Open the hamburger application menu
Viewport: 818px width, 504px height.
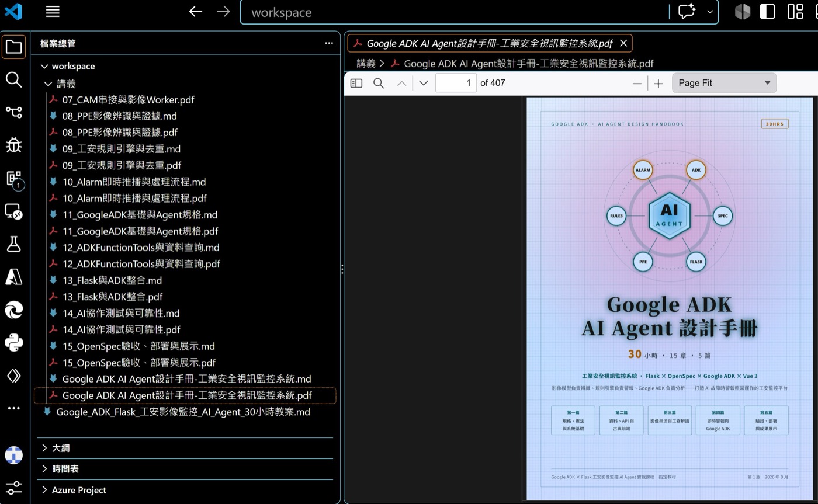[53, 12]
